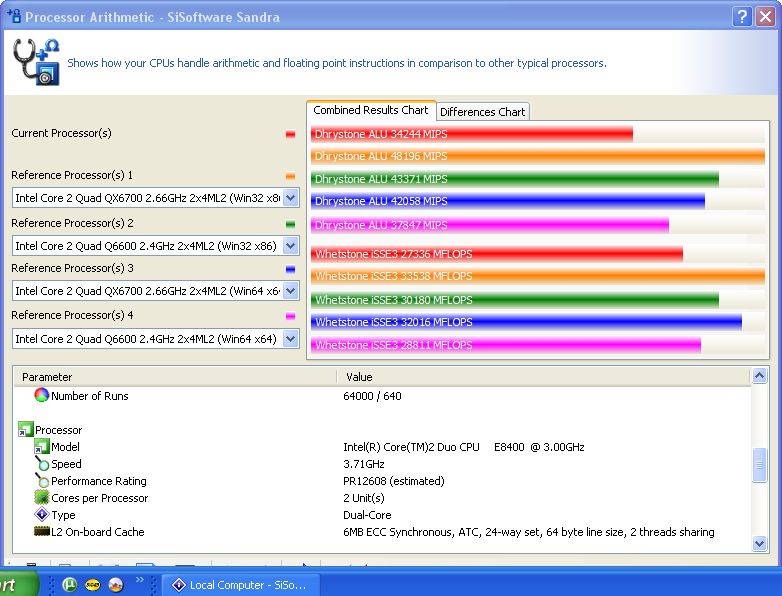This screenshot has height=596, width=782.
Task: Click the Processor Arithmetic stethoscope module icon
Action: coord(36,62)
